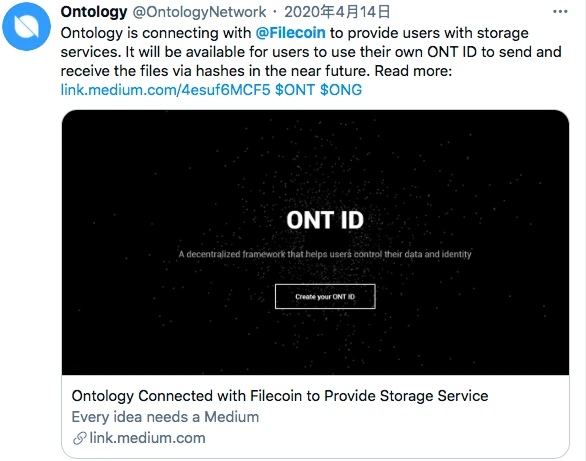
Task: Open the @Filecoin mention
Action: click(290, 33)
